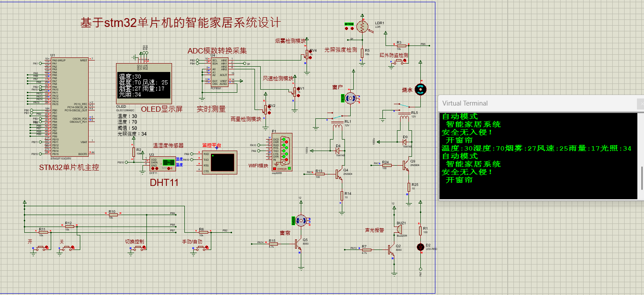Select resistor R14 below Q4

pyautogui.click(x=341, y=196)
